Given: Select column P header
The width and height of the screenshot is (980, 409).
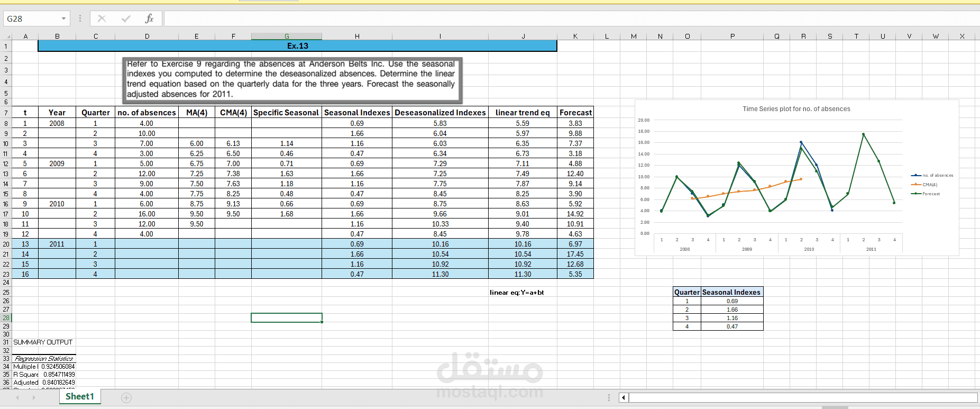Looking at the screenshot, I should [732, 37].
